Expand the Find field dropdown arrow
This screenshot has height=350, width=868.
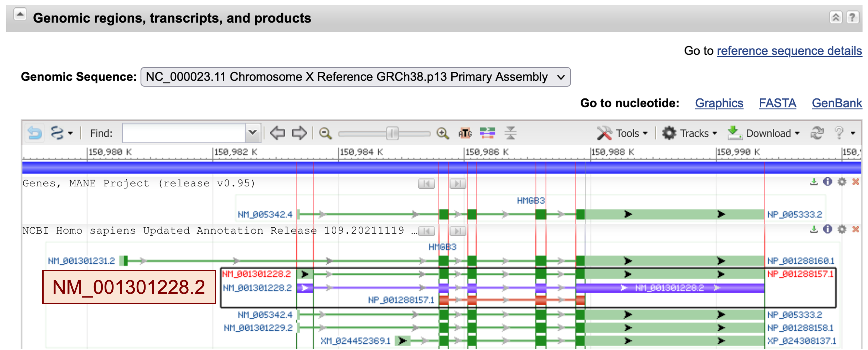(253, 133)
